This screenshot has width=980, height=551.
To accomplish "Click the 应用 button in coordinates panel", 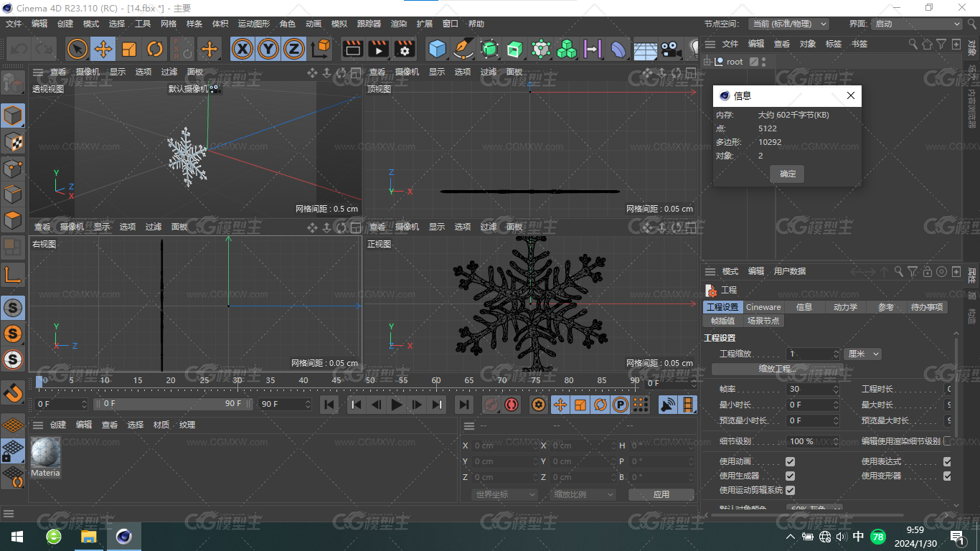I will pos(661,494).
